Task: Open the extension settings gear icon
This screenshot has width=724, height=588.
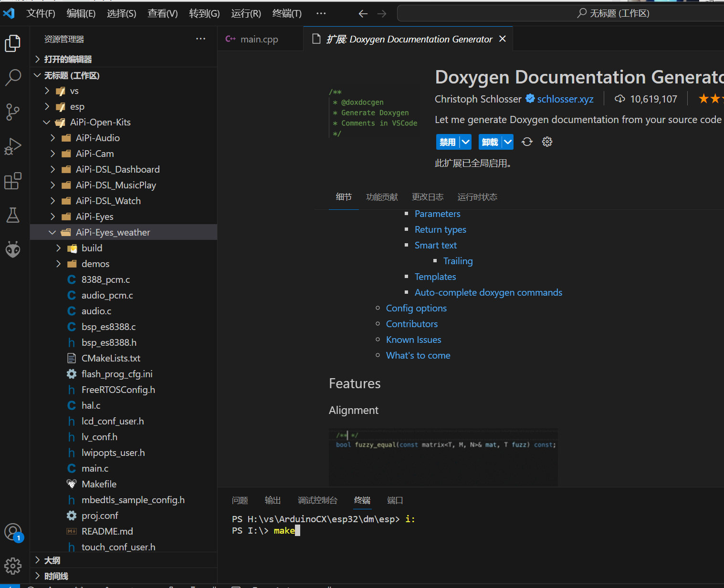Action: pyautogui.click(x=547, y=142)
